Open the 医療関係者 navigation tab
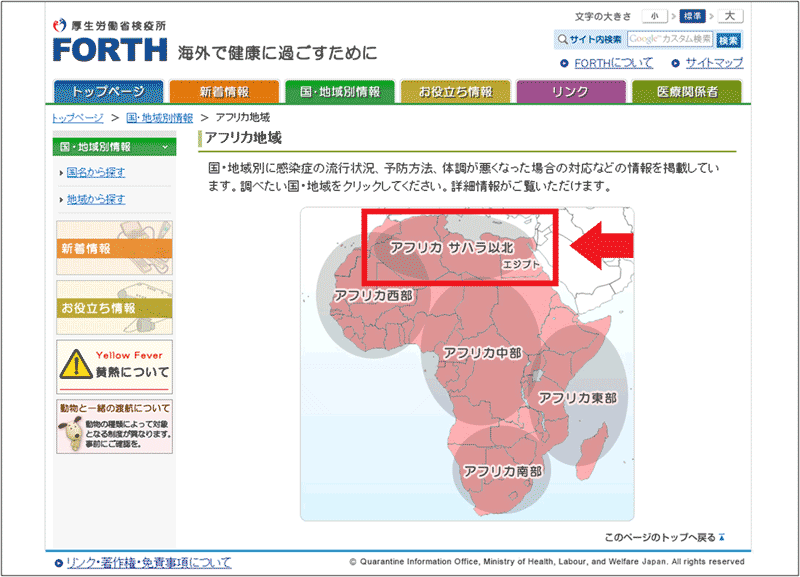 coord(687,92)
